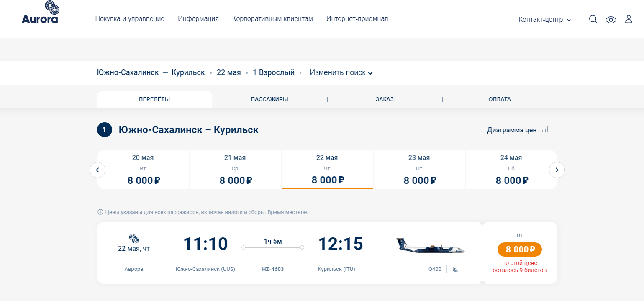Image resolution: width=644 pixels, height=301 pixels.
Task: Click the Aurora logo in the header
Action: (x=40, y=12)
